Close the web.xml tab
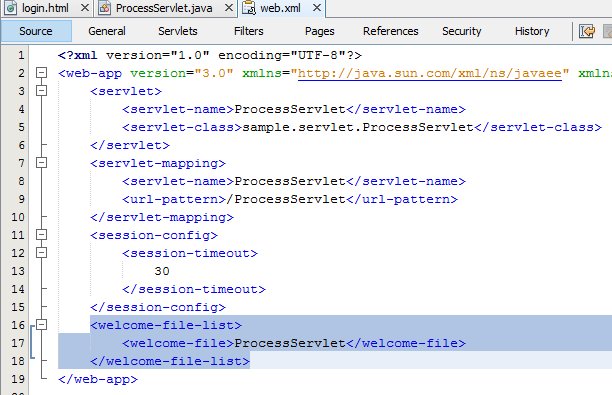 [317, 8]
